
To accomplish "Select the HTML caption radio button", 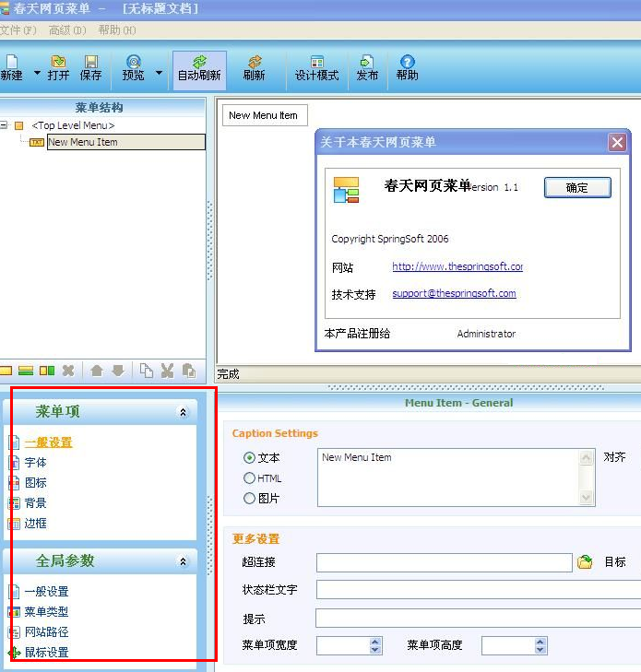I will pyautogui.click(x=249, y=477).
